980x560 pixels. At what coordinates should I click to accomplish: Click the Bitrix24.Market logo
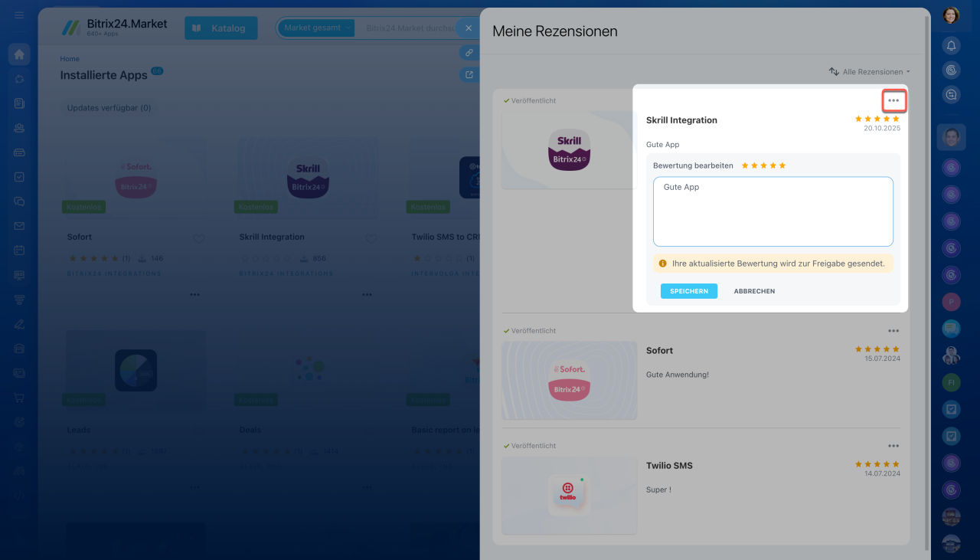(x=115, y=28)
